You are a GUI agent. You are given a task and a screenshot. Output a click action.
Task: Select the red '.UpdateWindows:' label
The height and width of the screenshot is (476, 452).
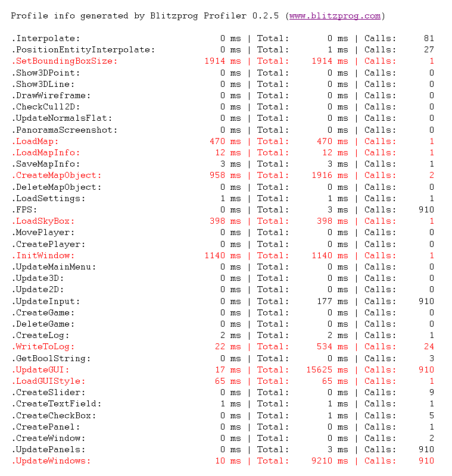[x=51, y=461]
